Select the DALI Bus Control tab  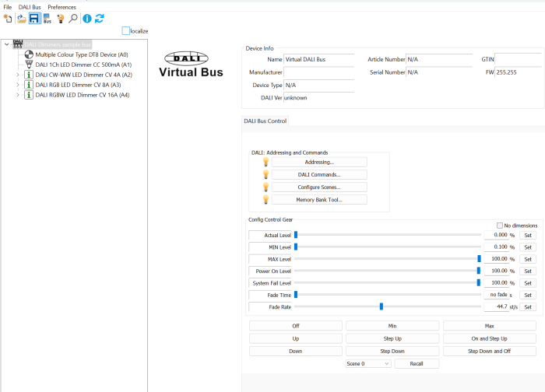tap(265, 121)
